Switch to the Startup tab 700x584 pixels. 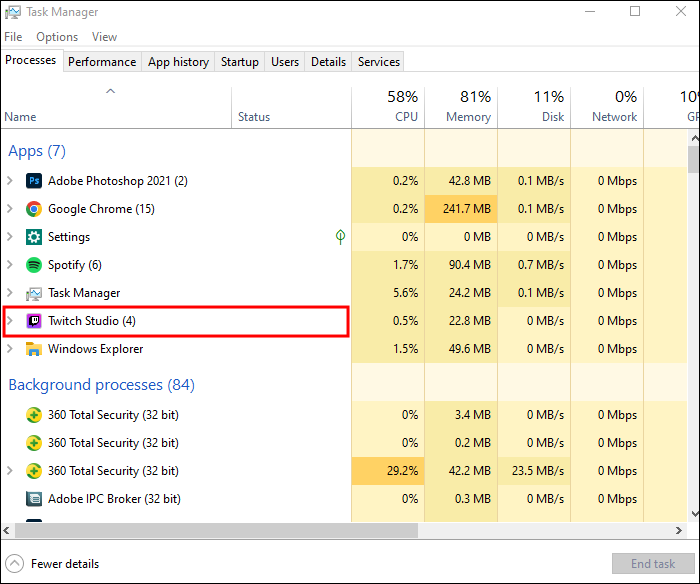tap(239, 62)
